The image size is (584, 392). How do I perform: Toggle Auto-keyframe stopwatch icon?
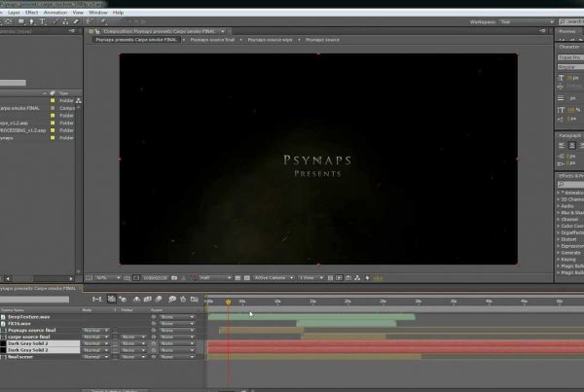coord(183,299)
